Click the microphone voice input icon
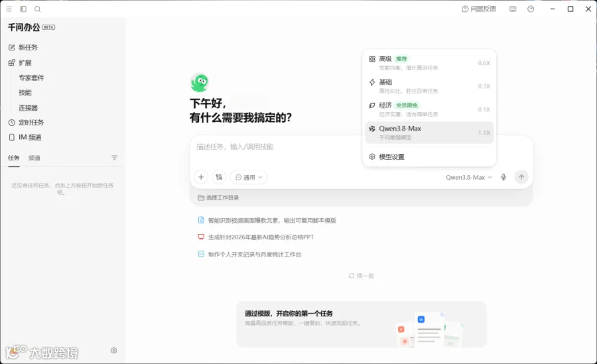The height and width of the screenshot is (364, 597). tap(503, 177)
